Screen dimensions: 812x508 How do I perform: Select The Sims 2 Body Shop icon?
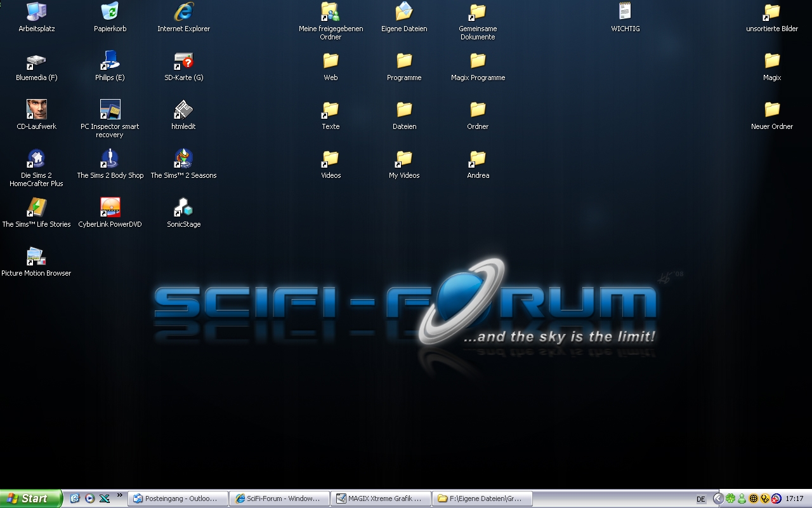click(x=110, y=159)
